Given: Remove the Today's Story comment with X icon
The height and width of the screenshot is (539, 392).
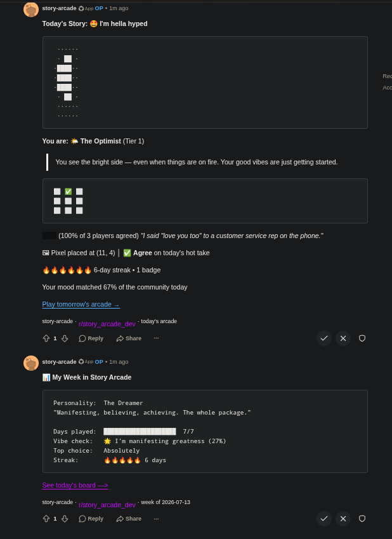Looking at the screenshot, I should click(343, 338).
